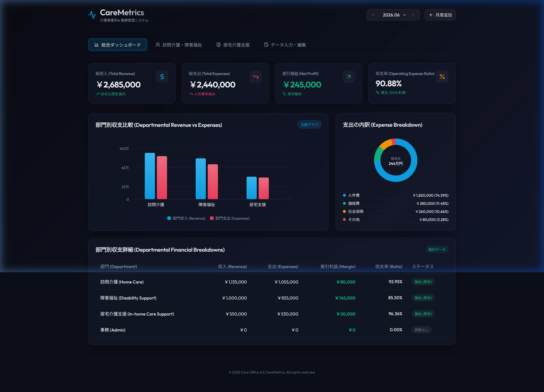
Task: Select the 訪問介護 (Home Care) row name
Action: click(122, 282)
